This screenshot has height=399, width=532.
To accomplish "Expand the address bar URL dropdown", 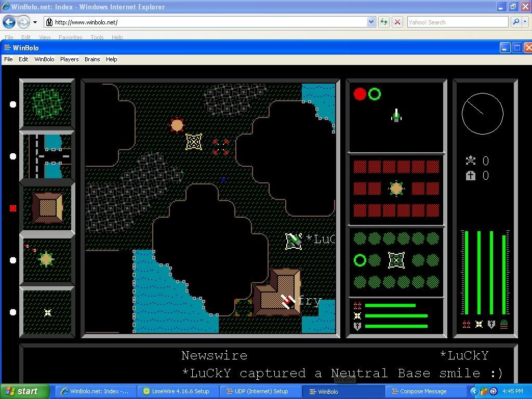I will pos(371,22).
